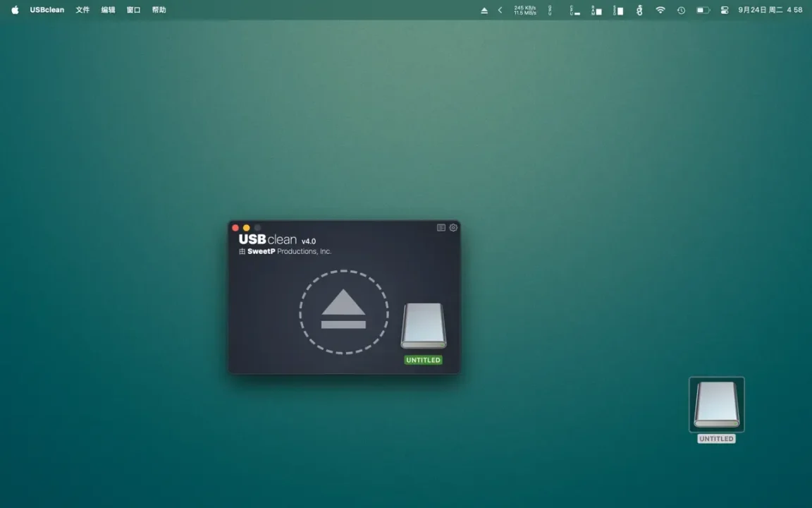Open the 窗口 menu
This screenshot has width=812, height=508.
133,10
